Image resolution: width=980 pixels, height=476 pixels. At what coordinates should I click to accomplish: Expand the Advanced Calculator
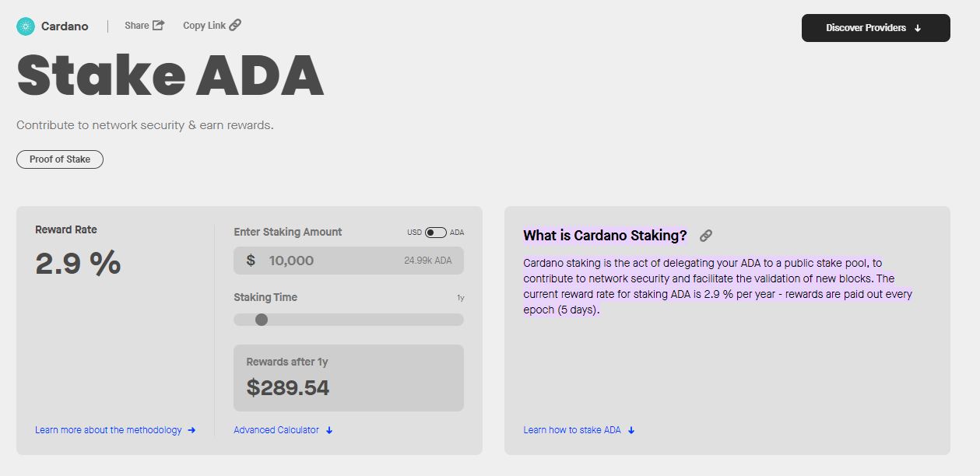276,430
